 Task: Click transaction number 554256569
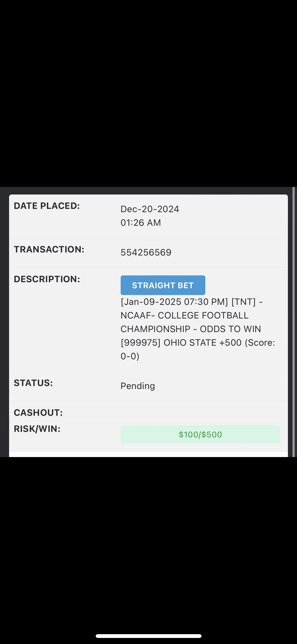pyautogui.click(x=146, y=252)
